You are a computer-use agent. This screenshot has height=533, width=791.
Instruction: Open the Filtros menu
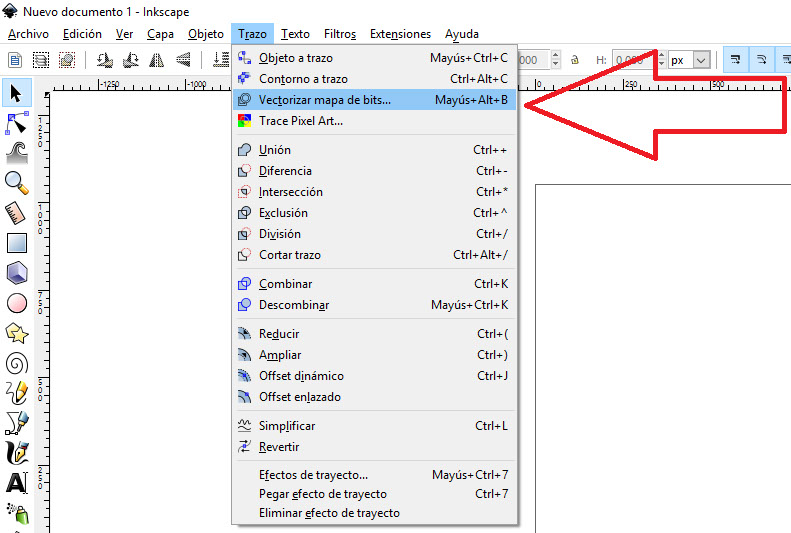click(340, 34)
